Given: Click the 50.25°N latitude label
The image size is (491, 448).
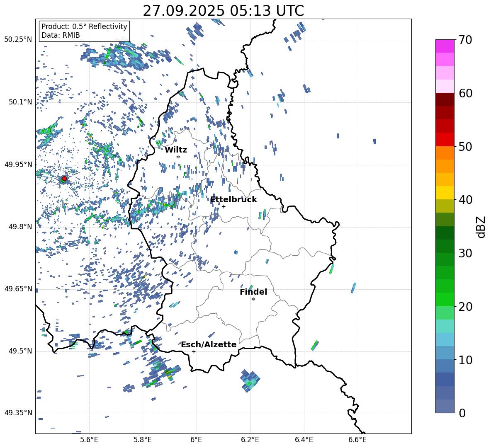Looking at the screenshot, I should tap(18, 40).
